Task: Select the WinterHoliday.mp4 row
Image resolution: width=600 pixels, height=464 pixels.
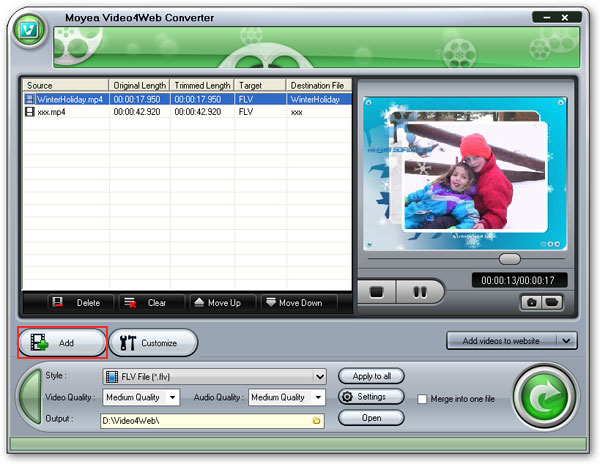Action: (188, 99)
